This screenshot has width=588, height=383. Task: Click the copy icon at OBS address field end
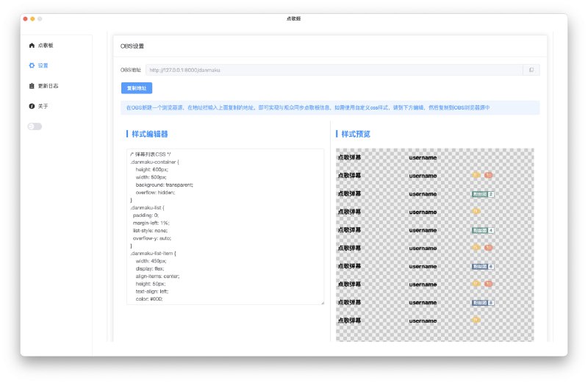tap(531, 70)
